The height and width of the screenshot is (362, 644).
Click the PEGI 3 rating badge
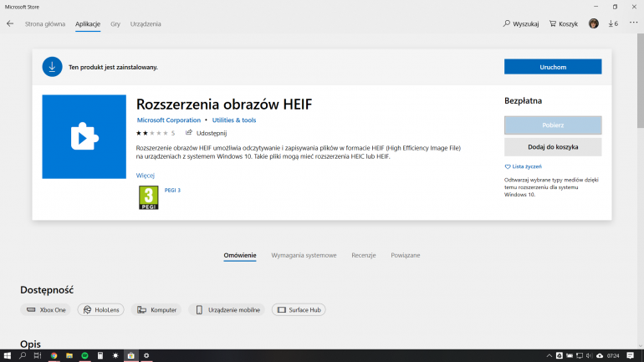pyautogui.click(x=148, y=198)
